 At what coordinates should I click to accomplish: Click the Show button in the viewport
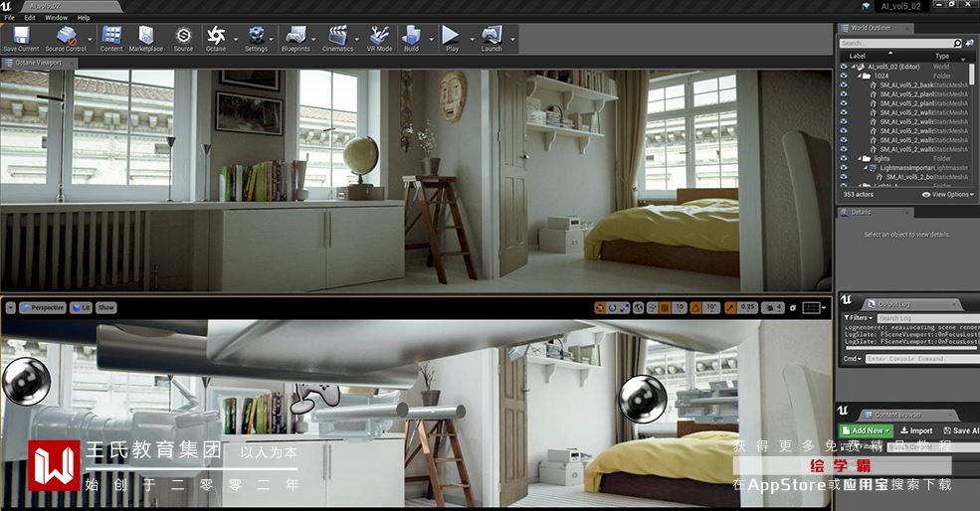(x=106, y=307)
